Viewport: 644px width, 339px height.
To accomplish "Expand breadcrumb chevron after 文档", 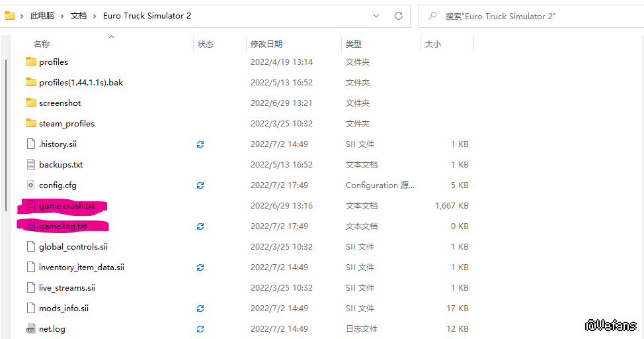I will tap(95, 16).
